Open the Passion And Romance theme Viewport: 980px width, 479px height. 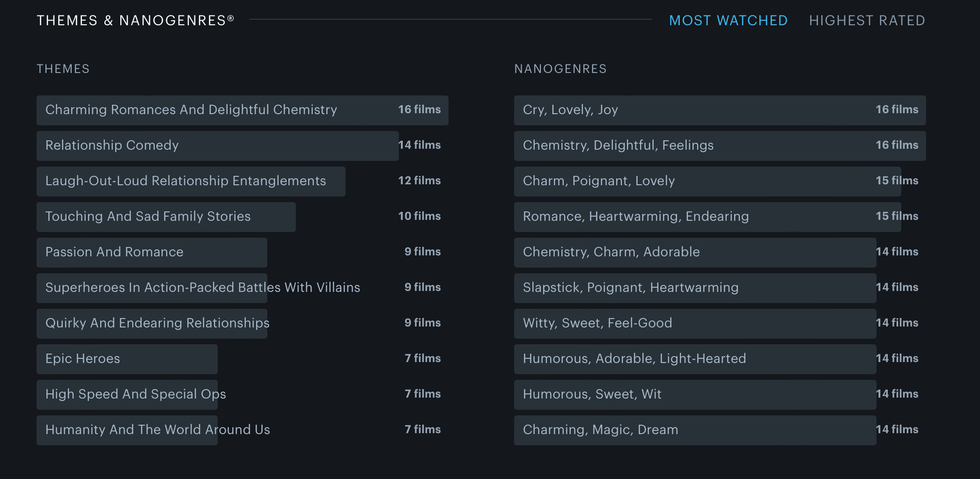pyautogui.click(x=114, y=252)
